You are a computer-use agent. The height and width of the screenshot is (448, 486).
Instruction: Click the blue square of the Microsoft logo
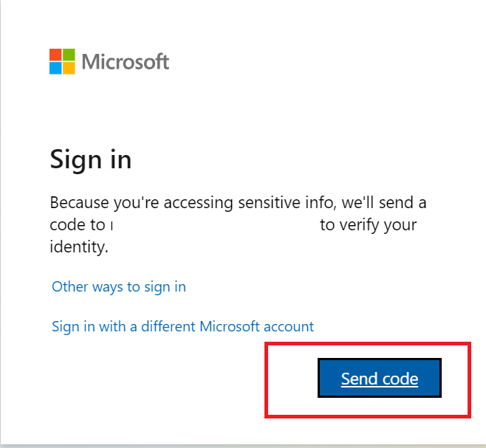[x=55, y=68]
